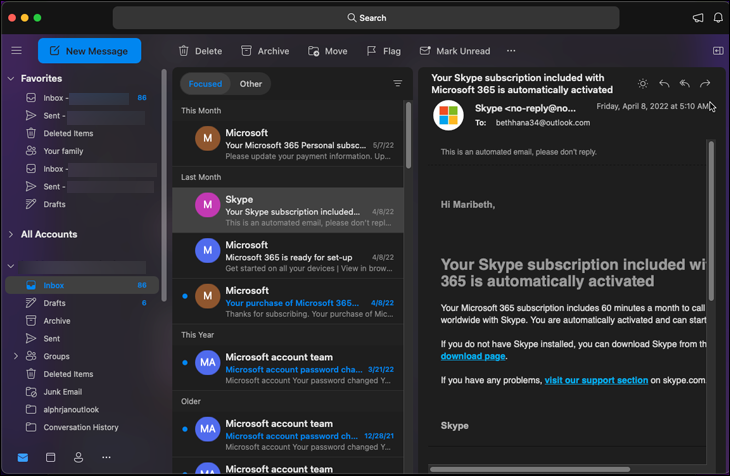The width and height of the screenshot is (730, 476).
Task: Click the horizontal scrollbar under email body
Action: tap(530, 468)
